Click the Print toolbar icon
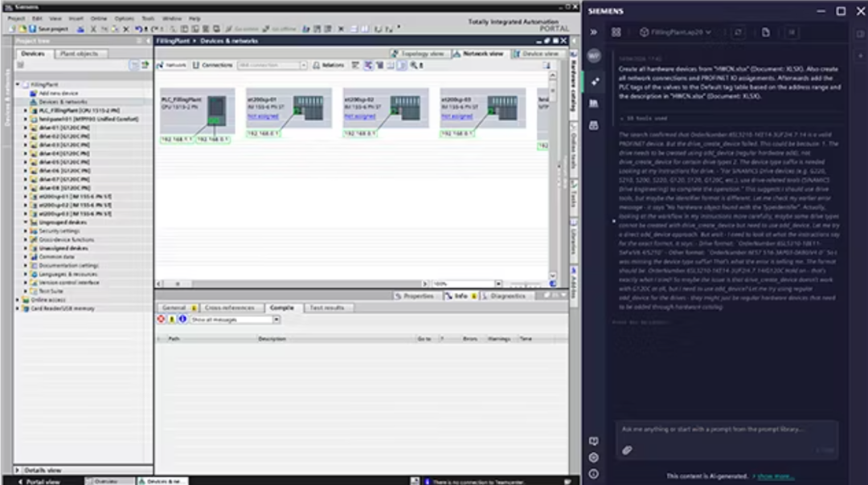Screen dimensions: 868x485 tap(81, 29)
